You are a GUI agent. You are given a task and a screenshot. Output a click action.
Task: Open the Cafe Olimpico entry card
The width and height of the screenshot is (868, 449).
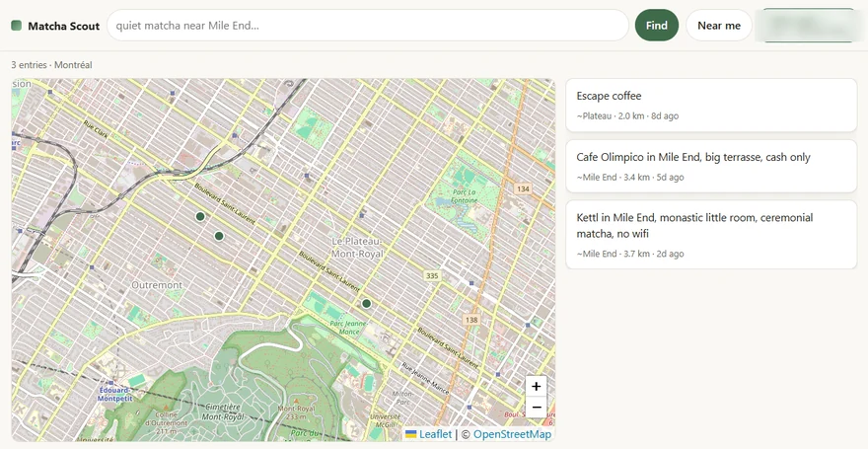[x=711, y=166]
